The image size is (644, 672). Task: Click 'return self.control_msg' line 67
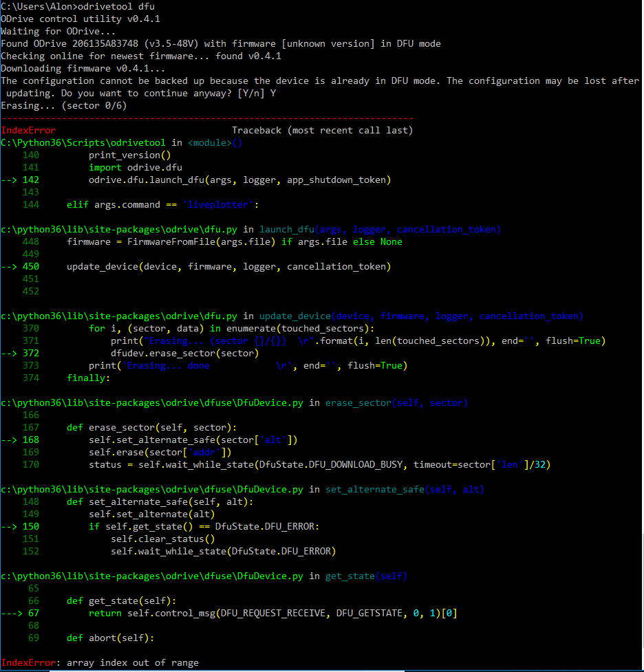click(273, 614)
